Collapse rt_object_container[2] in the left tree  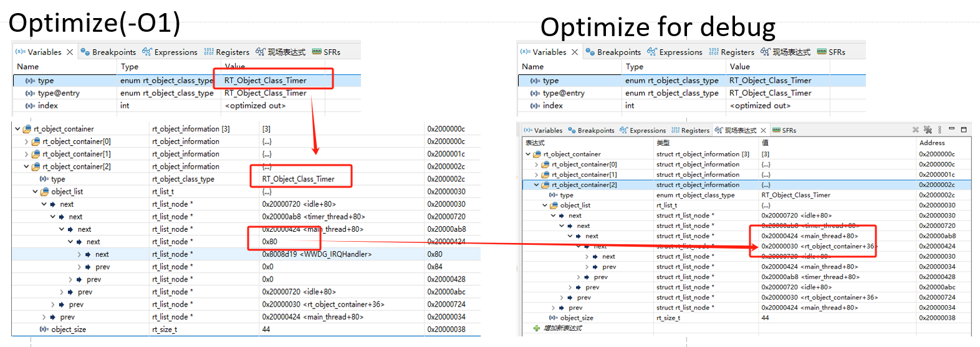coord(26,167)
